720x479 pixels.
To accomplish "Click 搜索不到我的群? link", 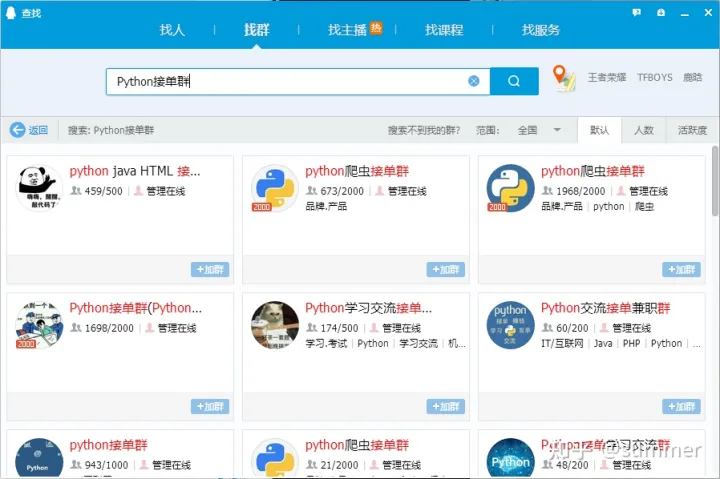I will pyautogui.click(x=424, y=130).
